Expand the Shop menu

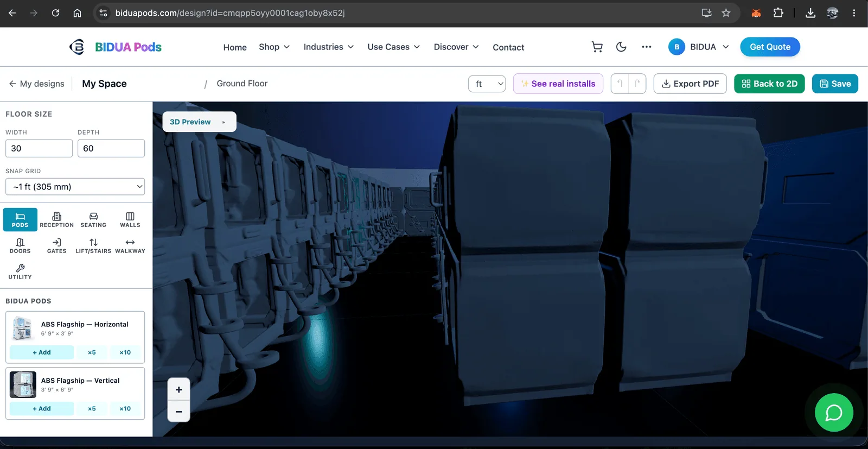point(275,47)
